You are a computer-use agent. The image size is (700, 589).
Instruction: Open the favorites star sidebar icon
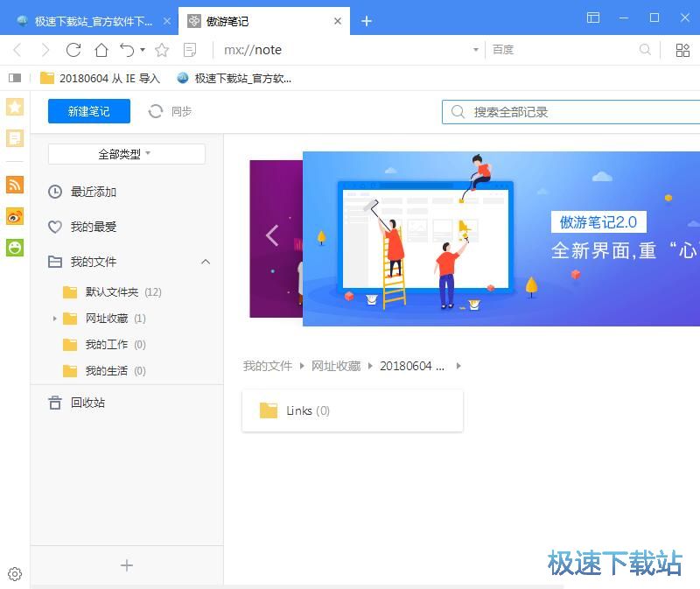[15, 107]
